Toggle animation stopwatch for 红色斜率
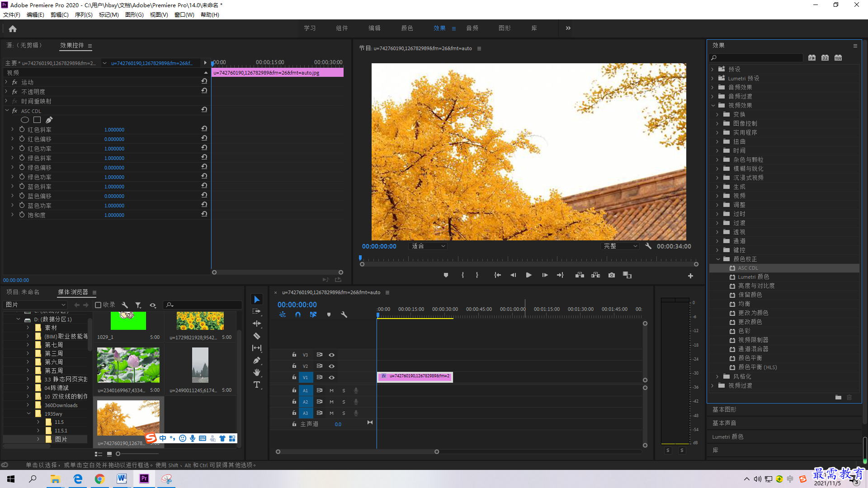 (x=22, y=129)
